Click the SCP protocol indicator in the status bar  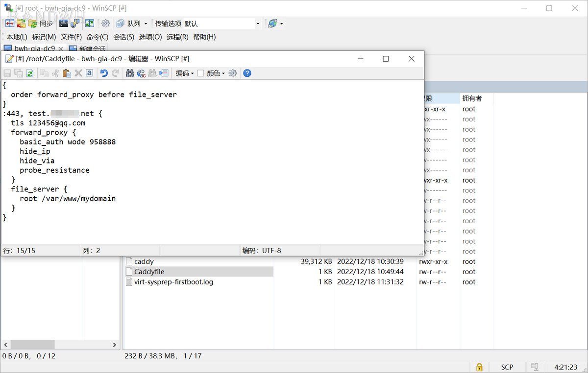[507, 367]
